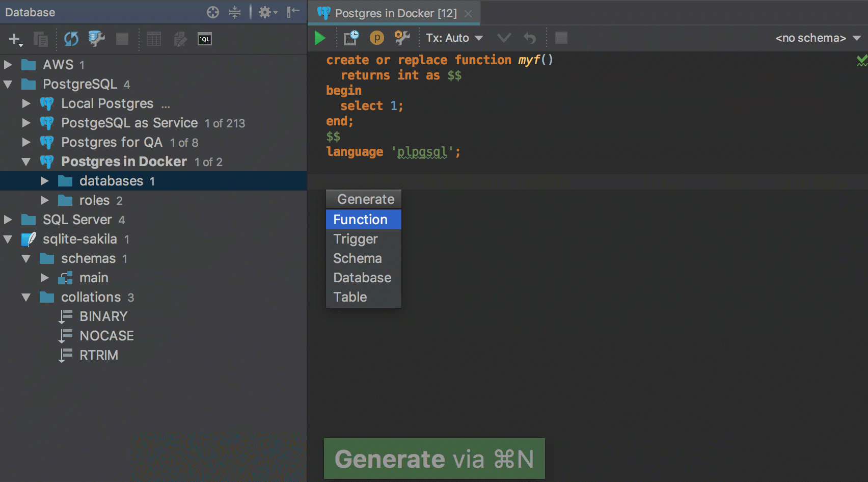The image size is (868, 482).
Task: Run the SQL statement with the green play button
Action: [x=320, y=38]
